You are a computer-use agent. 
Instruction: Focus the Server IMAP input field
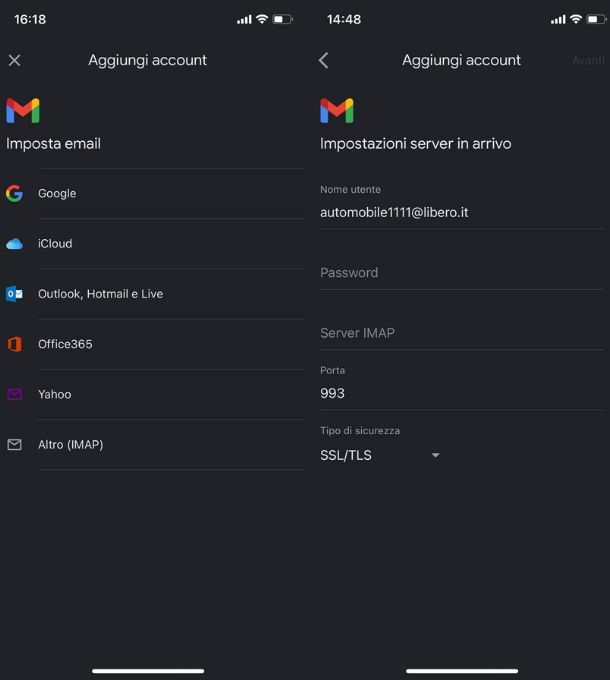[462, 333]
